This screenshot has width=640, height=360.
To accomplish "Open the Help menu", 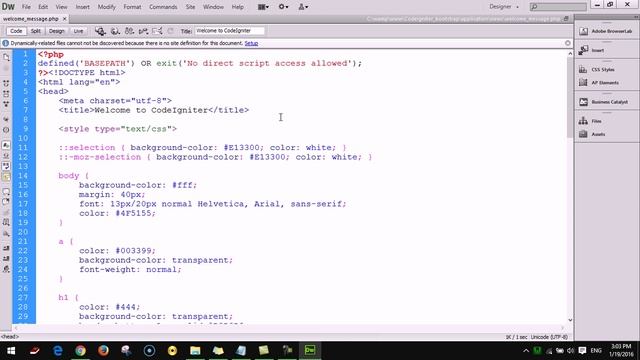I will tap(238, 7).
